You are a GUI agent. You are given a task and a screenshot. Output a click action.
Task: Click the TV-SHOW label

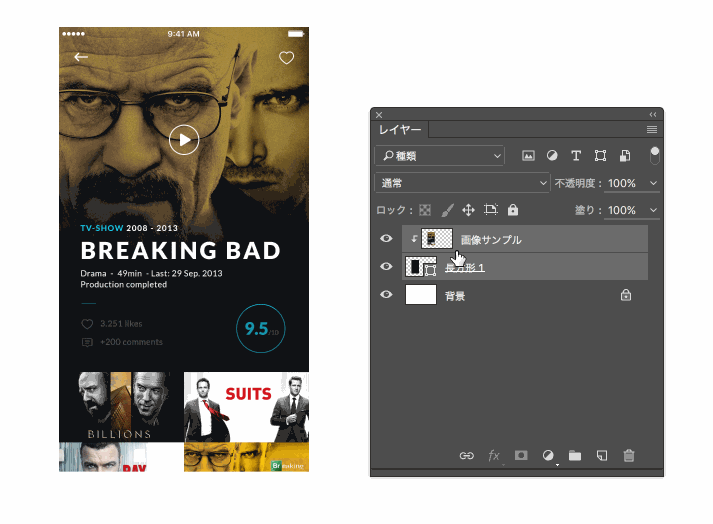click(x=102, y=228)
